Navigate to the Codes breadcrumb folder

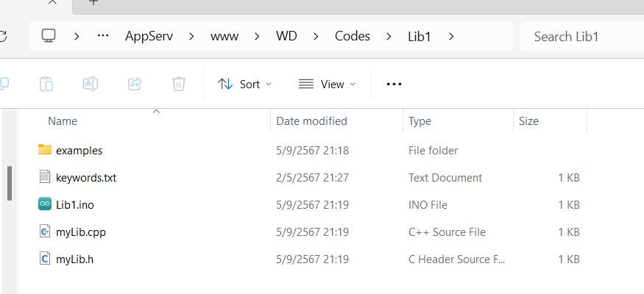click(353, 36)
